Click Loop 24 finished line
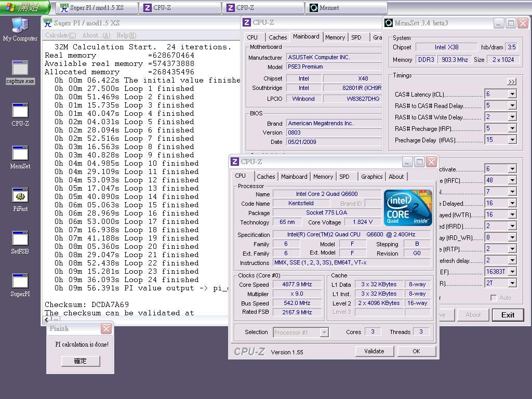The height and width of the screenshot is (399, 532). point(127,280)
